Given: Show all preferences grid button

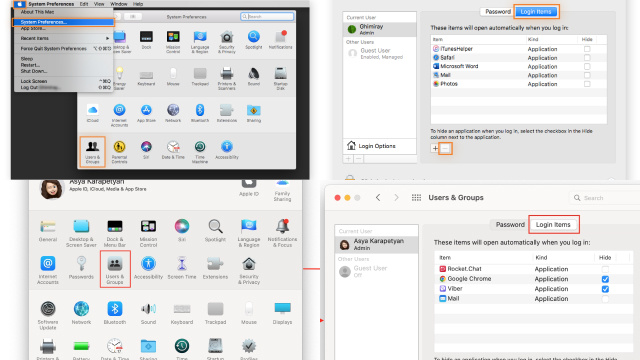Looking at the screenshot, I should tap(416, 198).
